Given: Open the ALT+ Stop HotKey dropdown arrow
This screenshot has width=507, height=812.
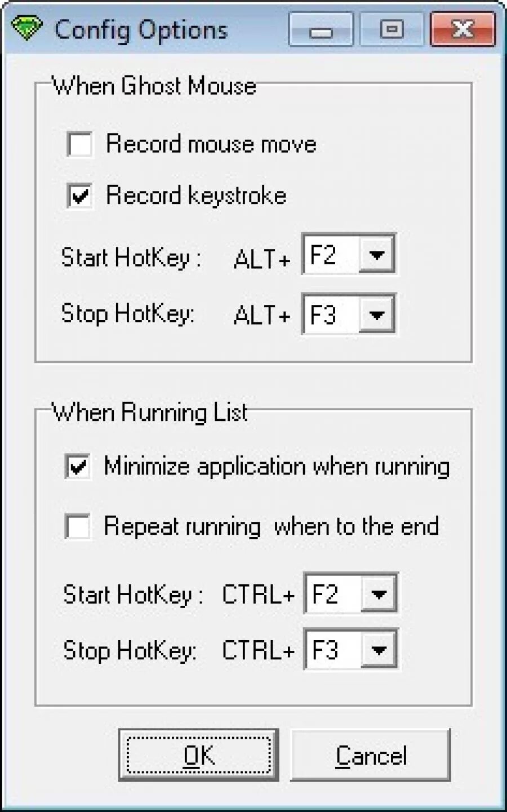Looking at the screenshot, I should 376,314.
